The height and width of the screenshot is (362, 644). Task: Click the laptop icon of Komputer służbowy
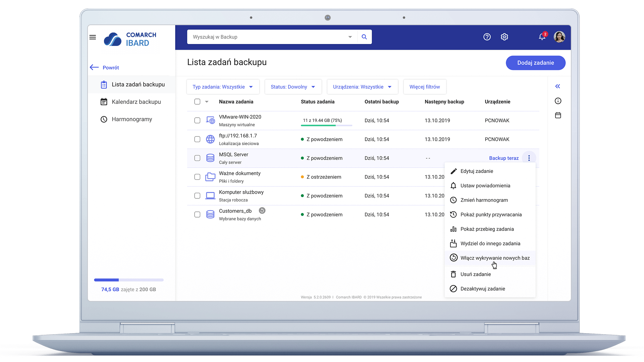pos(210,195)
